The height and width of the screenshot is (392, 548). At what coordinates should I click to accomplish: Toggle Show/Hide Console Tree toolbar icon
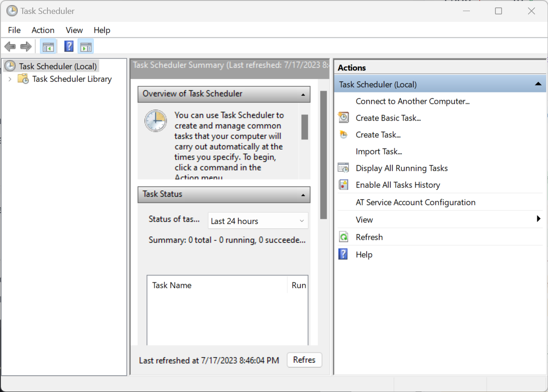click(48, 46)
